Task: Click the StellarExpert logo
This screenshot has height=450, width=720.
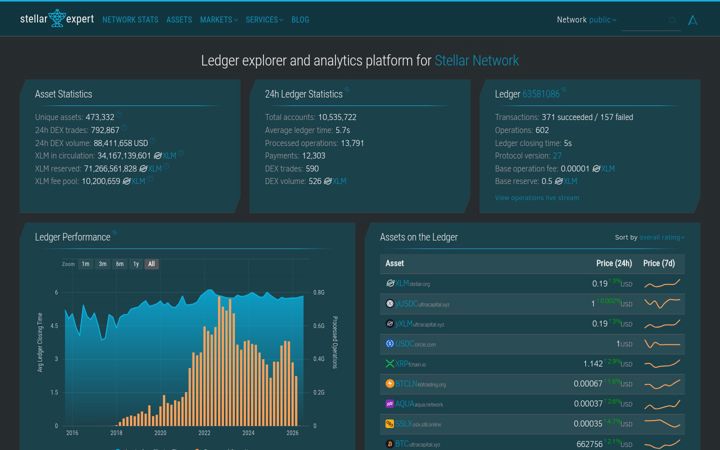Action: [57, 19]
